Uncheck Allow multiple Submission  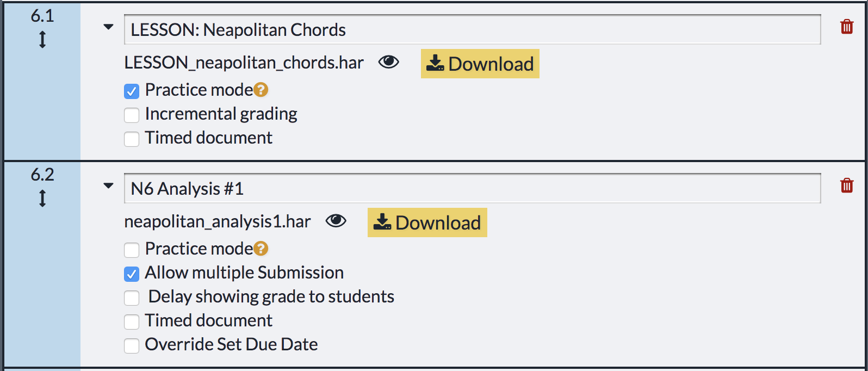(132, 274)
